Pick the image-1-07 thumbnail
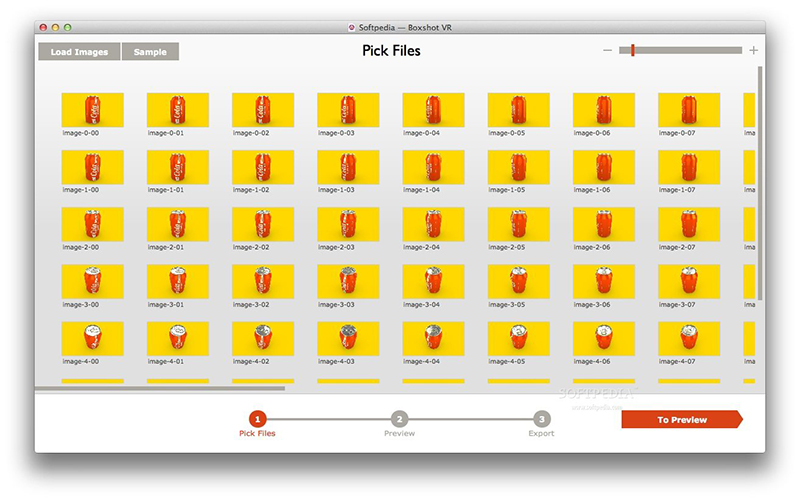 tap(689, 167)
